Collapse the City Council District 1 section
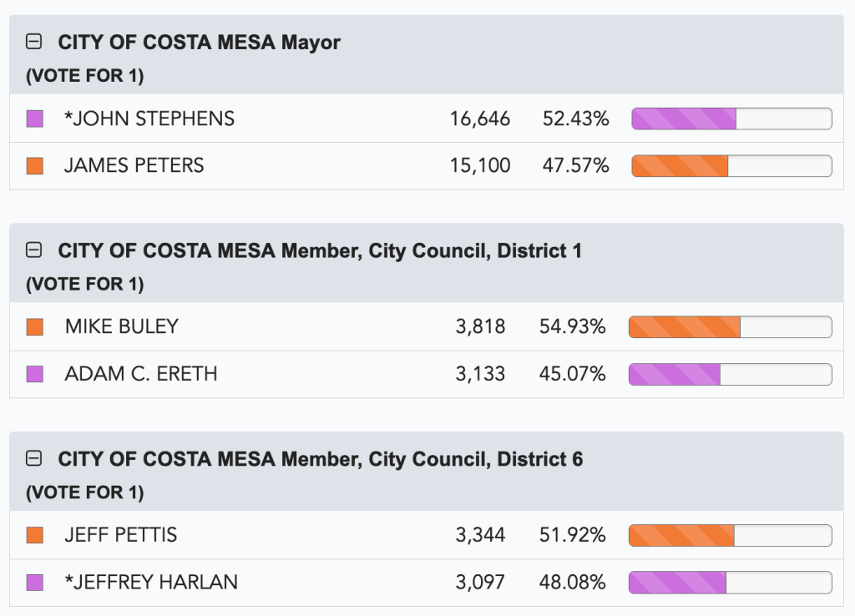This screenshot has width=855, height=616. [34, 250]
